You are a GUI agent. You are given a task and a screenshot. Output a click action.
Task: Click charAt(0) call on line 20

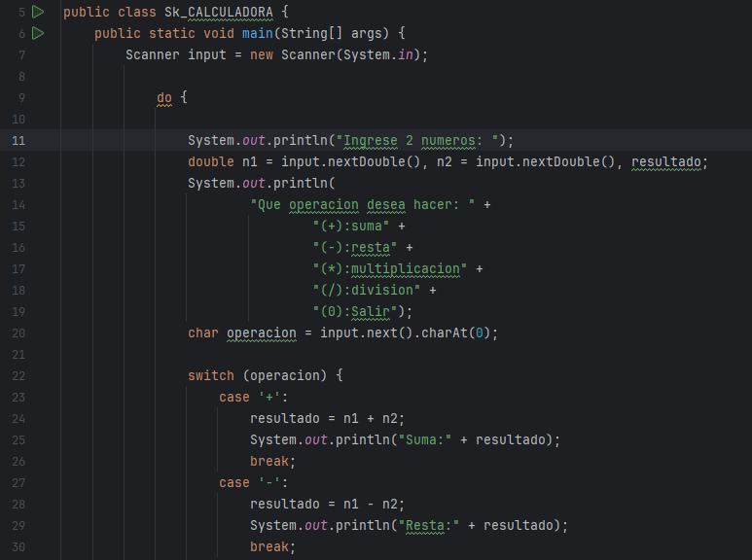click(455, 332)
